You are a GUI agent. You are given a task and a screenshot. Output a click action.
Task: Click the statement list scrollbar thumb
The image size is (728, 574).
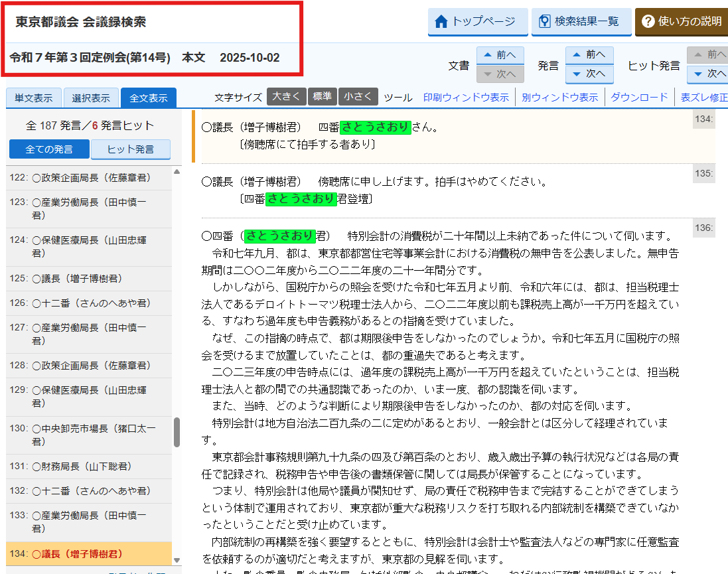click(177, 433)
